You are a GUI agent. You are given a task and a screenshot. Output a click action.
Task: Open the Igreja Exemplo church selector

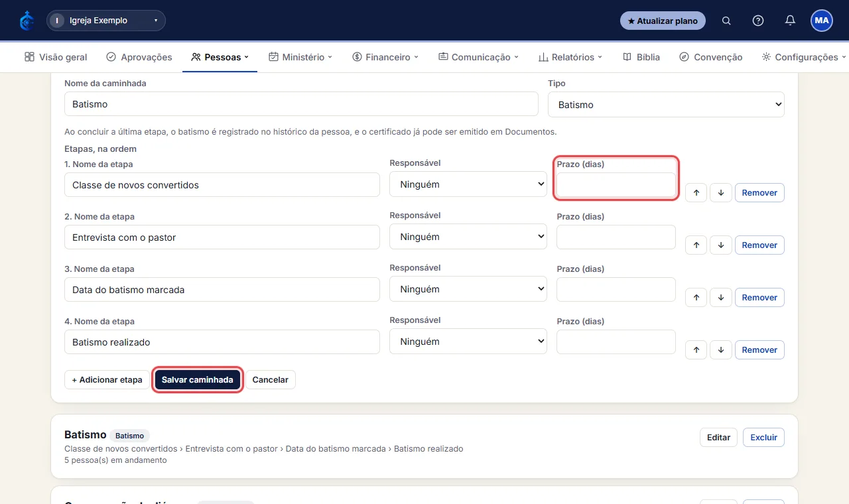click(x=106, y=21)
